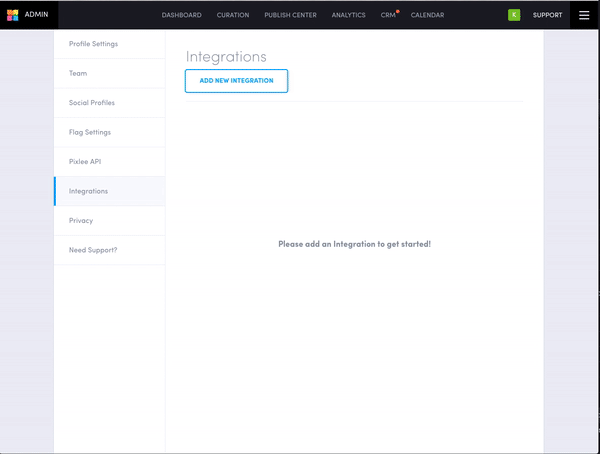Viewport: 600px width, 454px height.
Task: Click the Pixlee colorful logo icon
Action: (13, 15)
